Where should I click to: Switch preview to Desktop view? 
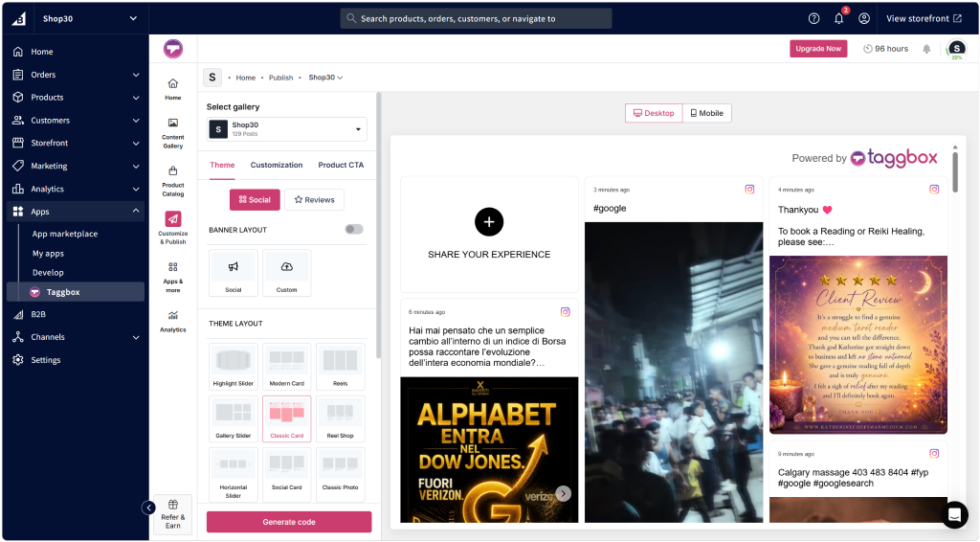click(654, 113)
